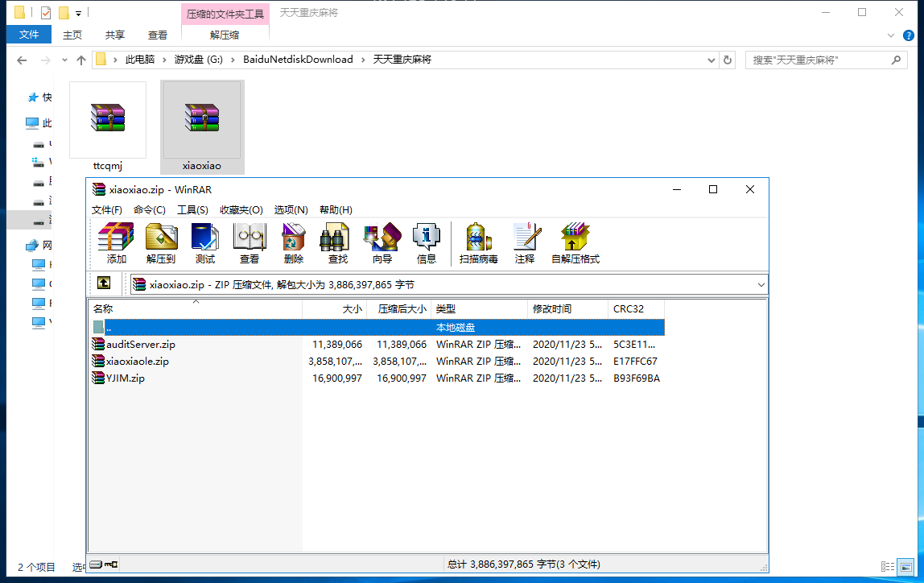Open WinRAR Options (选项) menu

291,210
